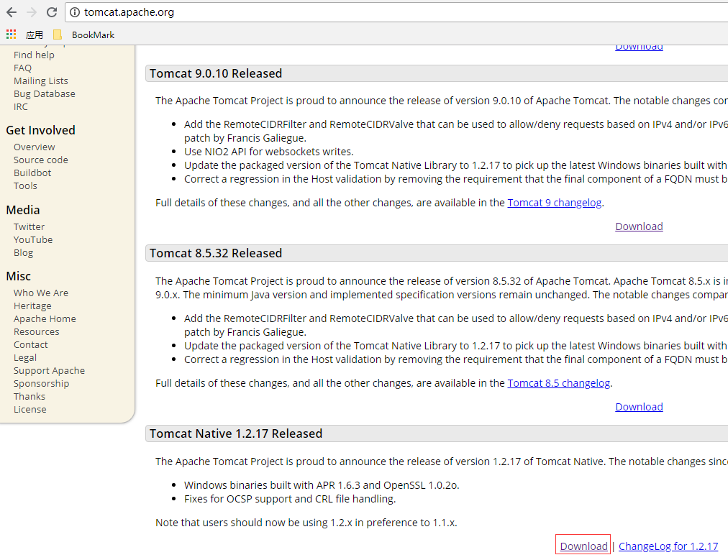
Task: Open the BookMark folder icon
Action: (58, 35)
